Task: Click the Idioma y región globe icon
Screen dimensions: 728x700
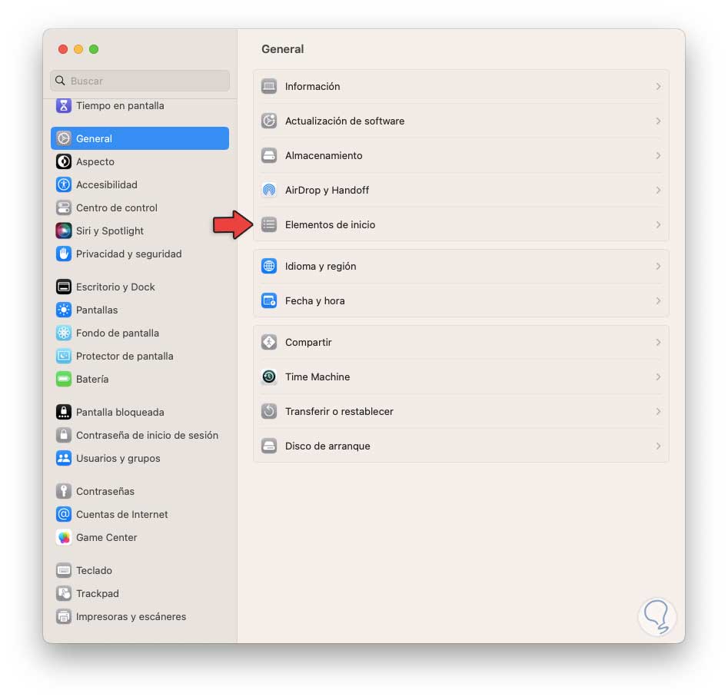Action: click(x=269, y=266)
